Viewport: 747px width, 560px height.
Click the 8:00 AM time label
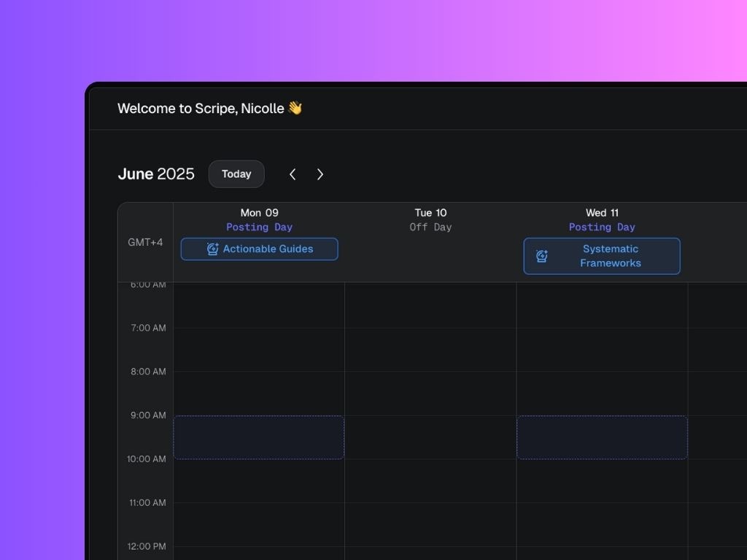tap(148, 371)
